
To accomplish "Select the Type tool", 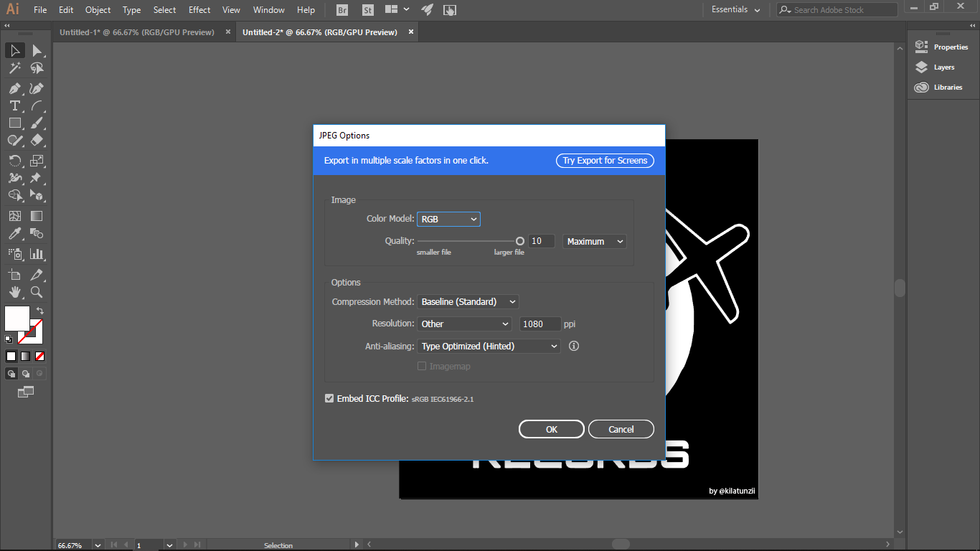I will coord(15,105).
